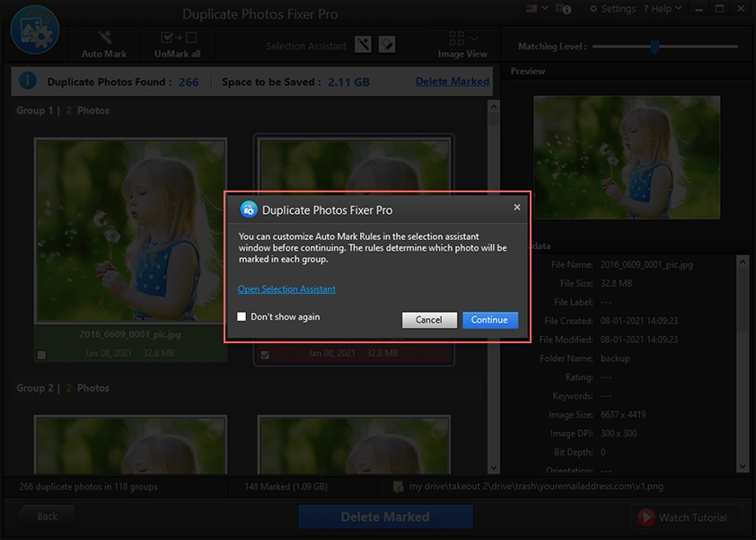Click the 266 duplicate photos in 118 groups status
Viewport: 756px width, 540px height.
click(x=88, y=486)
